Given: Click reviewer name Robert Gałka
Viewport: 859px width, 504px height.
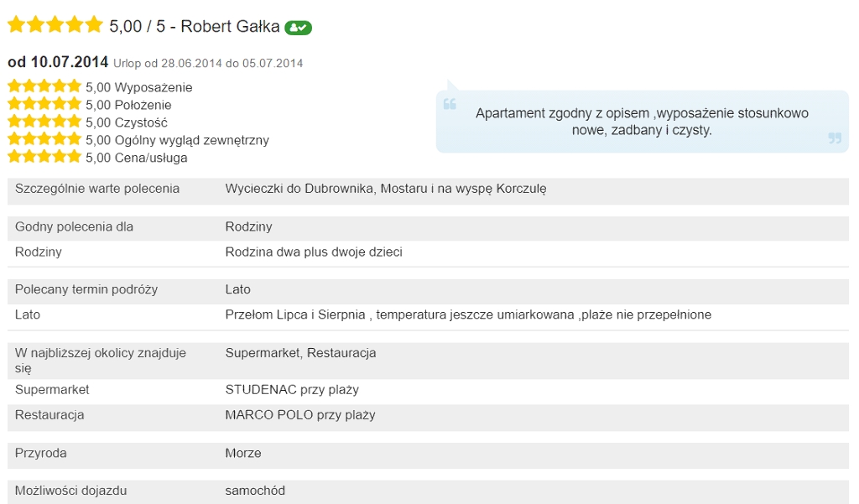Looking at the screenshot, I should click(230, 27).
